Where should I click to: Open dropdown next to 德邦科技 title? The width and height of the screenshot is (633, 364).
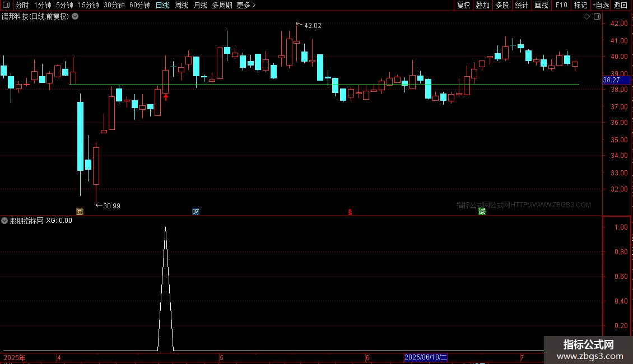click(x=75, y=17)
